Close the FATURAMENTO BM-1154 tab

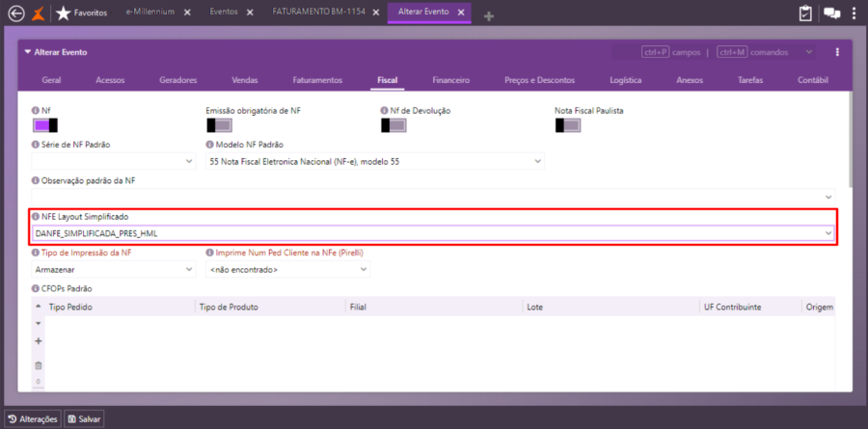point(377,13)
